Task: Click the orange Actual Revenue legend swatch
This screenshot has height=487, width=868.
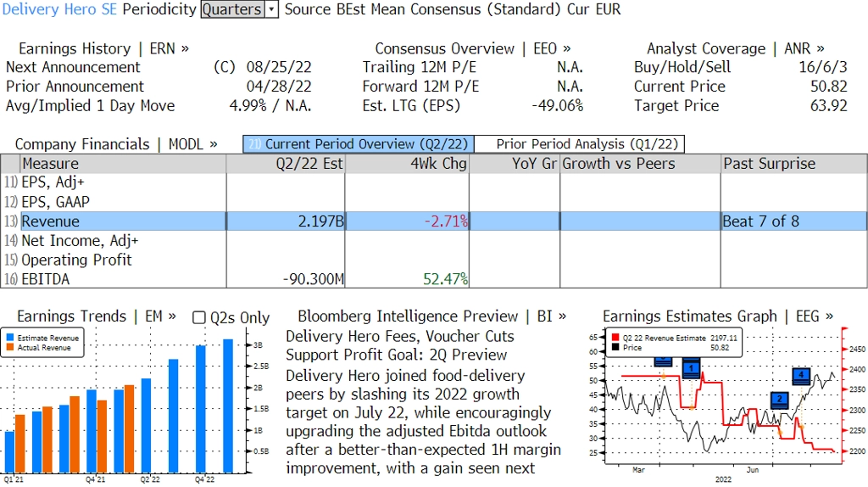Action: click(x=10, y=347)
